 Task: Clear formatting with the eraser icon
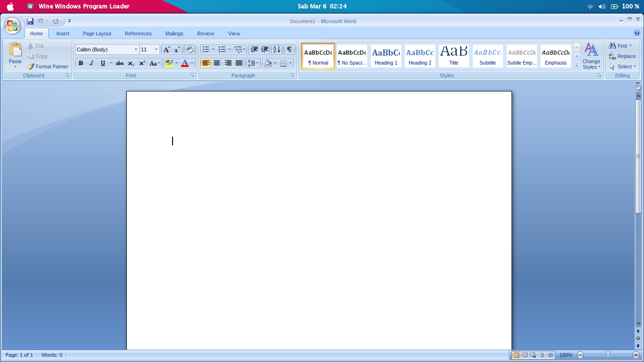[190, 49]
